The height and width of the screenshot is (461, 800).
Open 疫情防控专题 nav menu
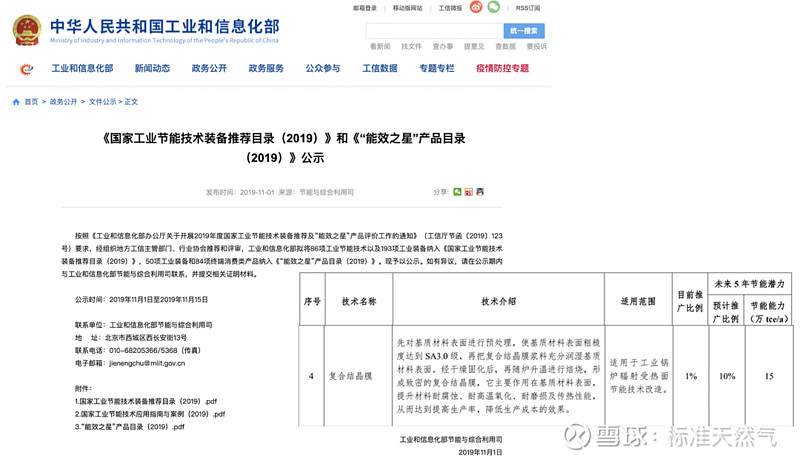(503, 68)
